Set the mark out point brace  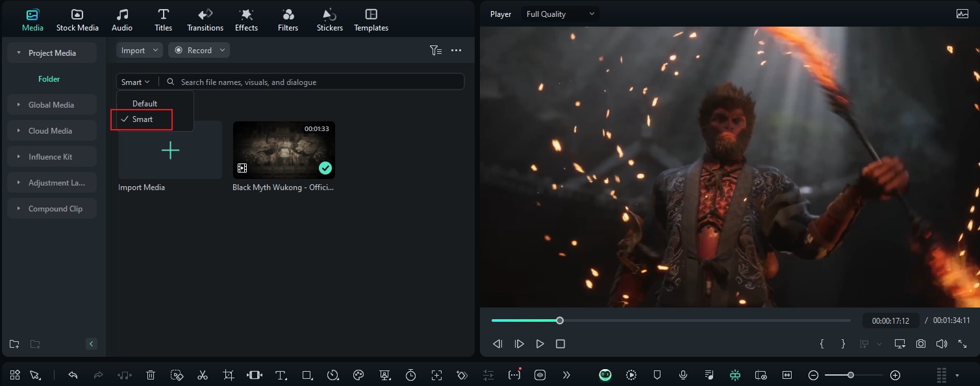point(843,344)
